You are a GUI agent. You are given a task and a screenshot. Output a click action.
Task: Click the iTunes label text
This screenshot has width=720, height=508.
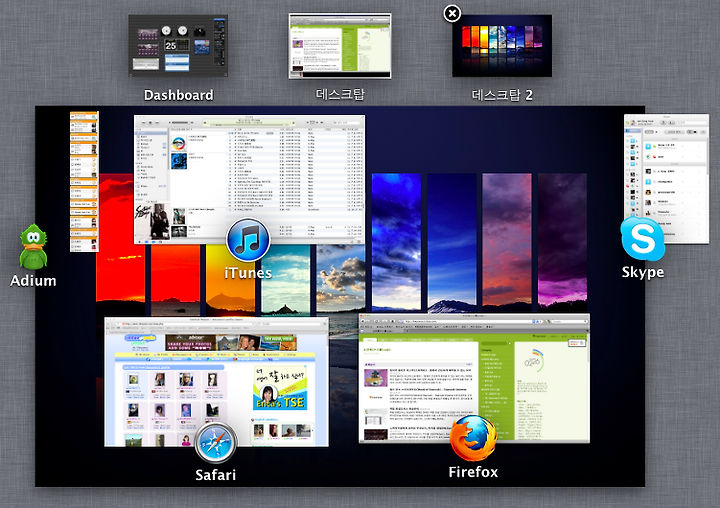point(248,273)
